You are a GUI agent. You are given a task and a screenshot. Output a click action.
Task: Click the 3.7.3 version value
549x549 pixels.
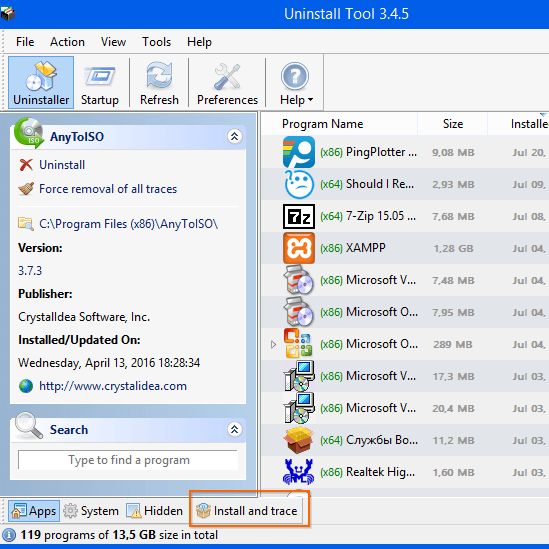[x=30, y=271]
